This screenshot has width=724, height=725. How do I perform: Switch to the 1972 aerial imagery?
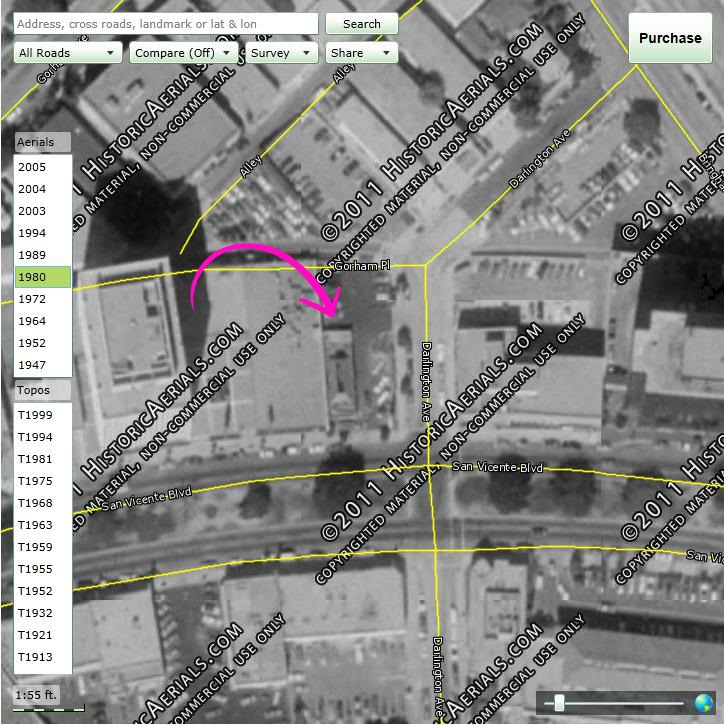pos(33,299)
